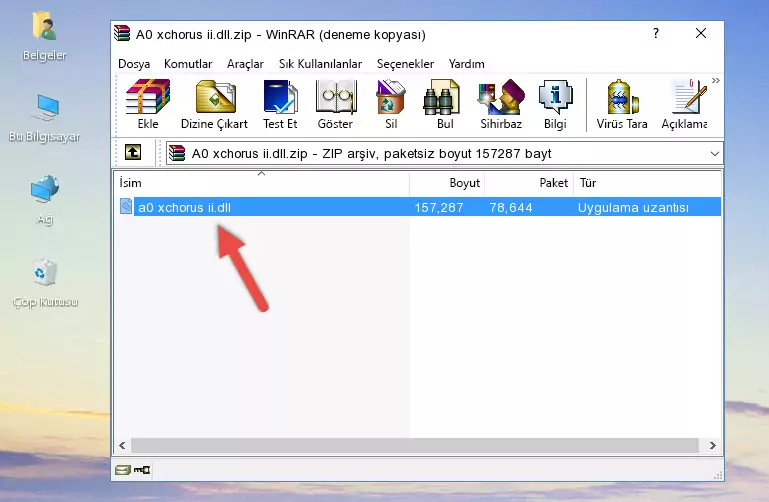Close the WinRAR window

pos(701,33)
